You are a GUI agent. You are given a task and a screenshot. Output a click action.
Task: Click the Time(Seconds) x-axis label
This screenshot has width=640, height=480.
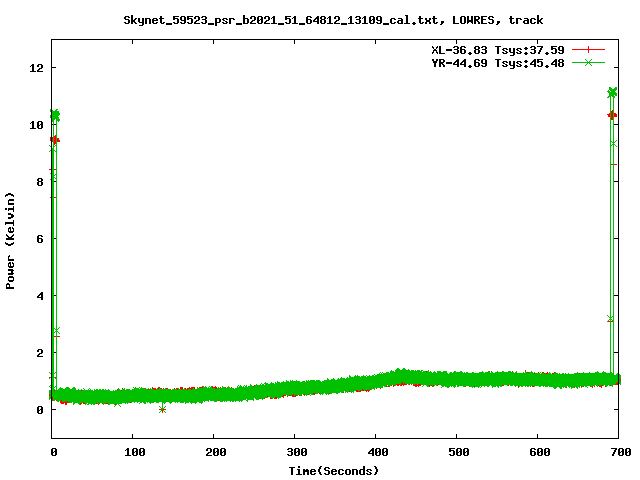click(x=333, y=471)
